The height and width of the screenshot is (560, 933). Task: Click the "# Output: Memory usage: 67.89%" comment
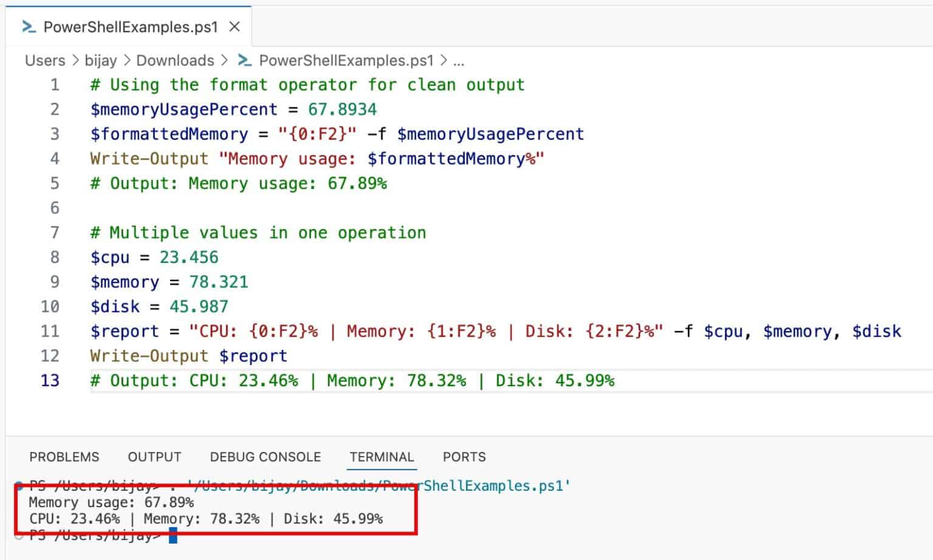coord(239,183)
